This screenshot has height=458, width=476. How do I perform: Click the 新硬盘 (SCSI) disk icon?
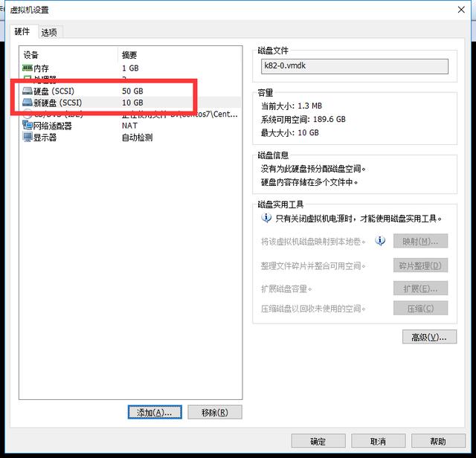(28, 103)
